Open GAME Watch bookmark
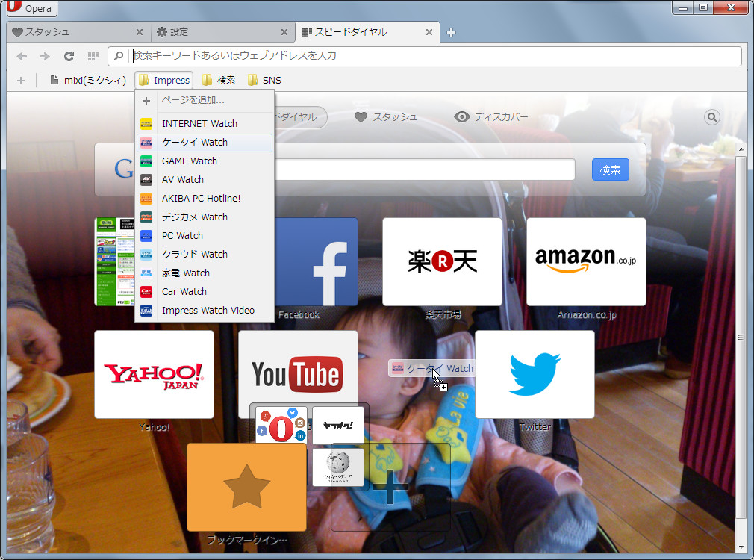 (x=205, y=161)
